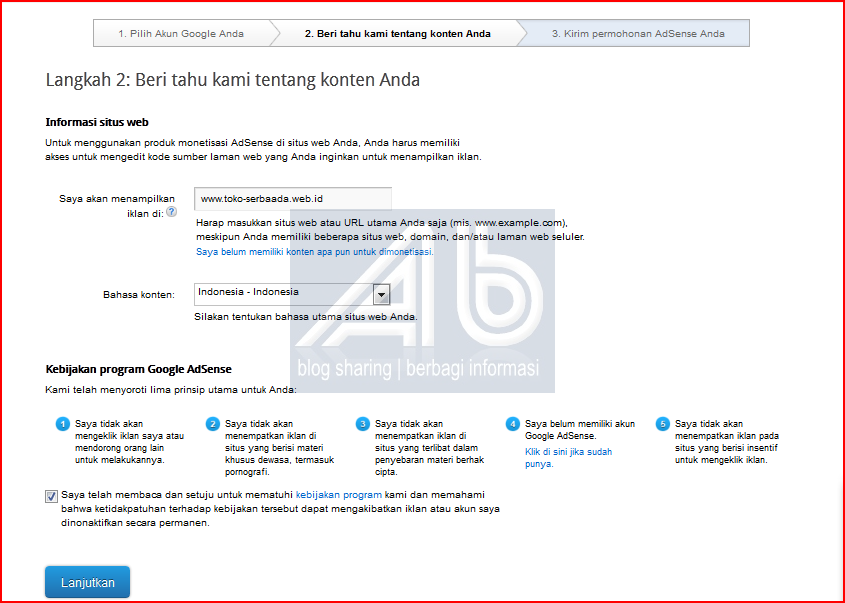Click the help question mark icon
This screenshot has height=603, width=845.
coord(171,212)
